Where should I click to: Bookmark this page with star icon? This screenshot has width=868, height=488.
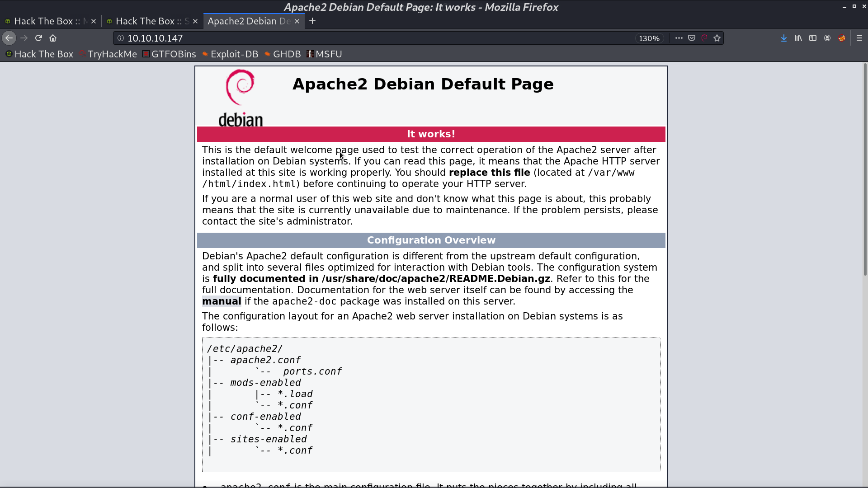click(717, 38)
